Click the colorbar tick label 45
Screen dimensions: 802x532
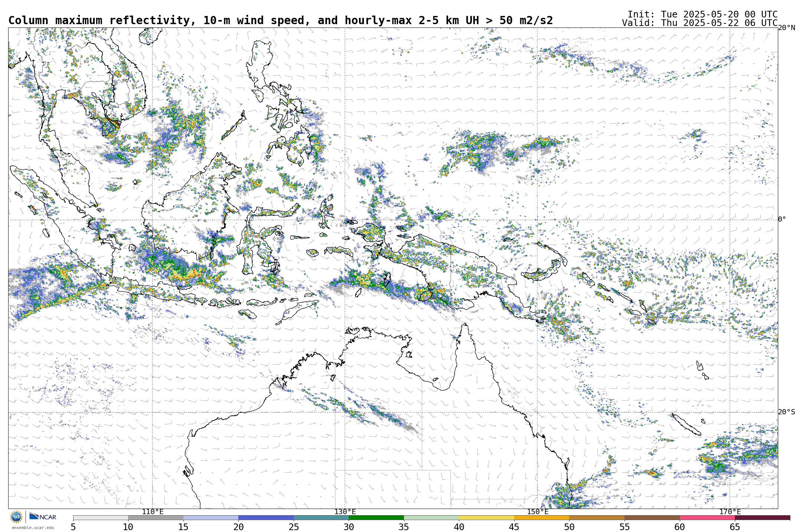click(514, 527)
